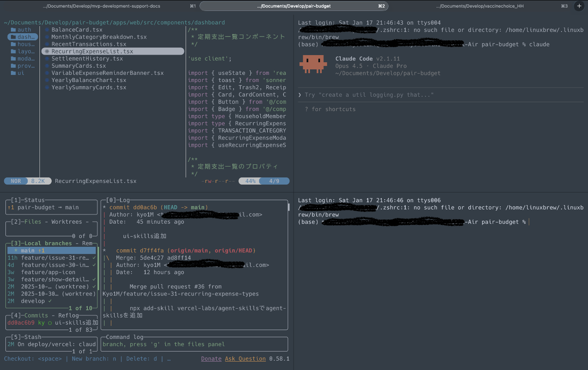Switch to the mvp-development-support-docs tab
588x370 pixels.
pyautogui.click(x=101, y=6)
